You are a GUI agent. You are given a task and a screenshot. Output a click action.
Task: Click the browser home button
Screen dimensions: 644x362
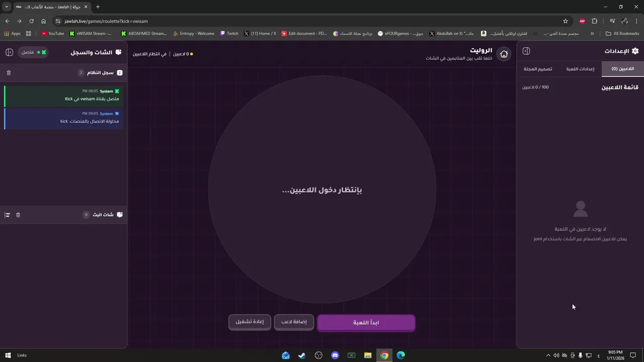coord(44,21)
